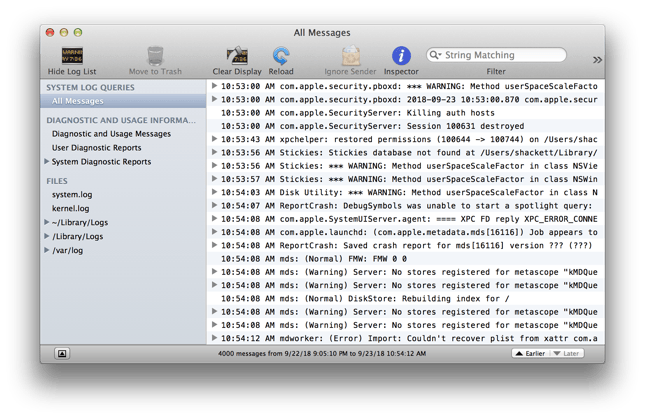Expand the xpchelper restored permissions message

point(214,139)
